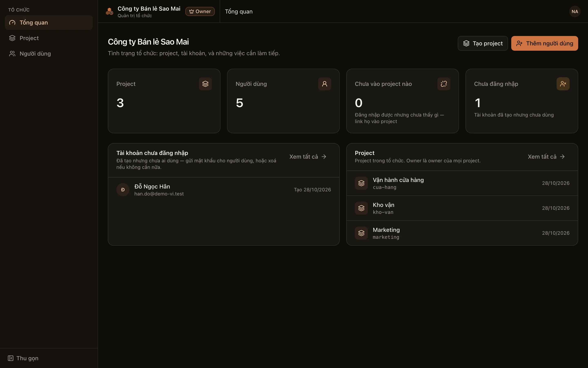Click the Tổng quan breadcrumb in header
This screenshot has width=588, height=368.
coord(239,11)
